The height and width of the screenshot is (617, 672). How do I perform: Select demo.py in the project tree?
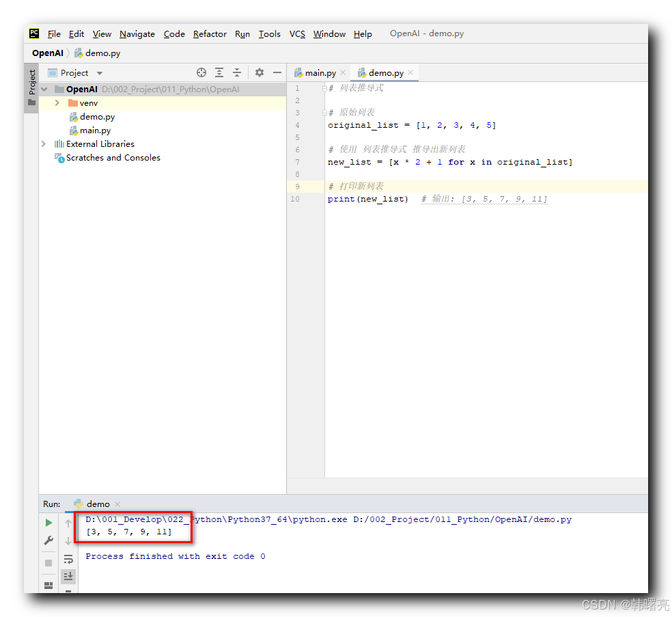(97, 117)
